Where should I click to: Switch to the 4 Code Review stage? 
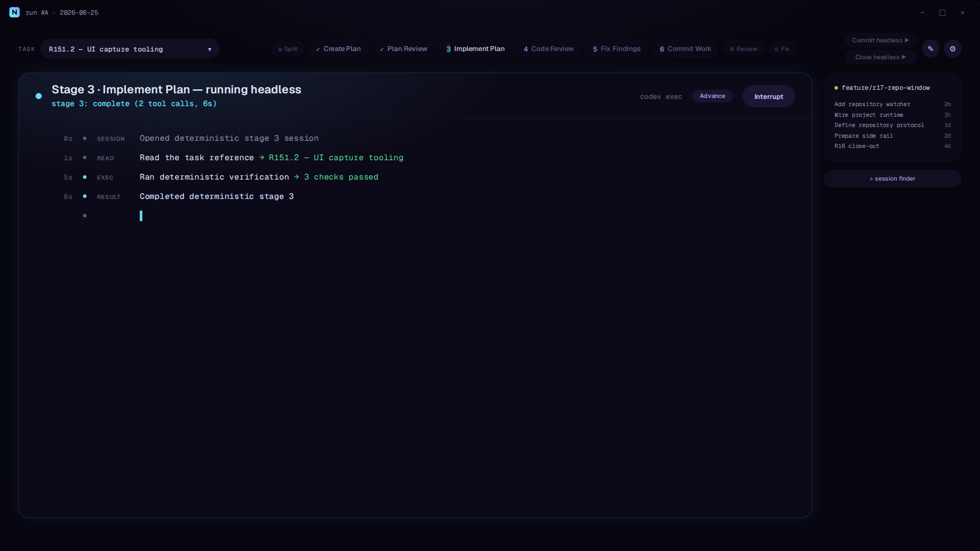(x=549, y=49)
